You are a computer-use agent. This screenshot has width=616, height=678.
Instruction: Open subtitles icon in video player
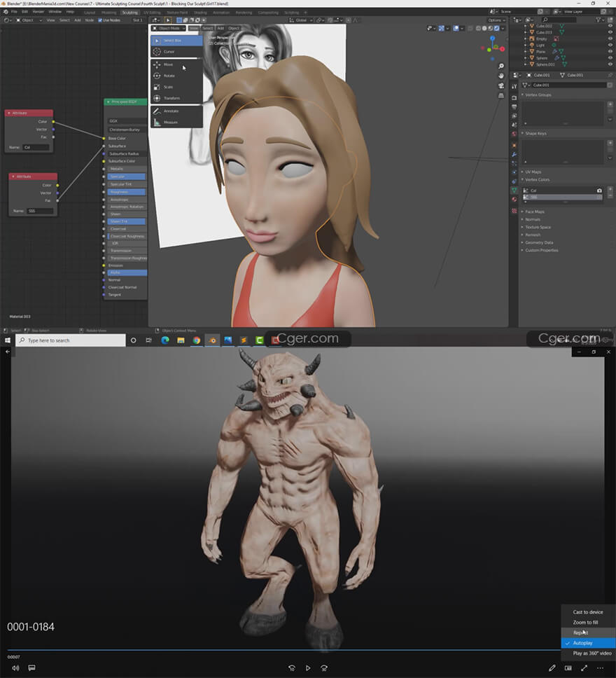tap(31, 668)
